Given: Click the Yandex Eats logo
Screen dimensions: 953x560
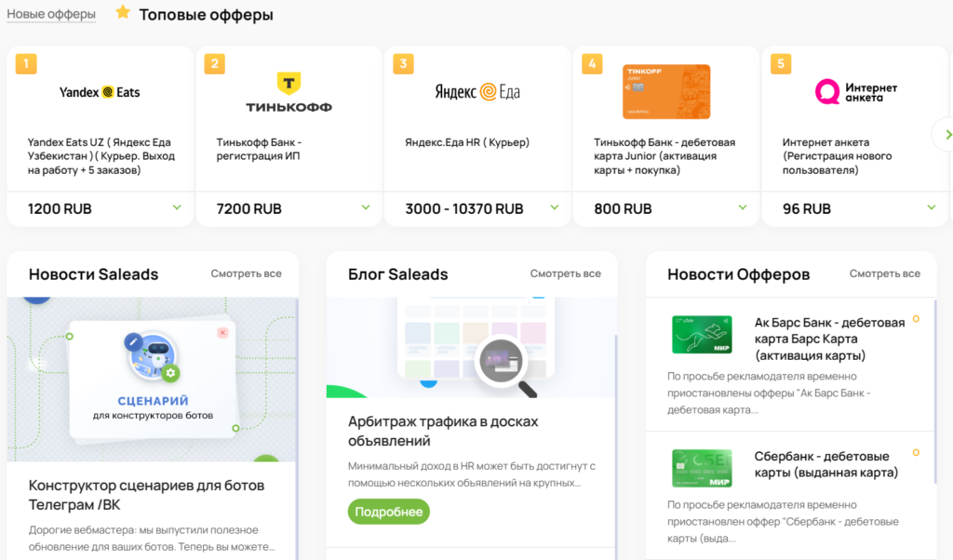Looking at the screenshot, I should coord(100,92).
